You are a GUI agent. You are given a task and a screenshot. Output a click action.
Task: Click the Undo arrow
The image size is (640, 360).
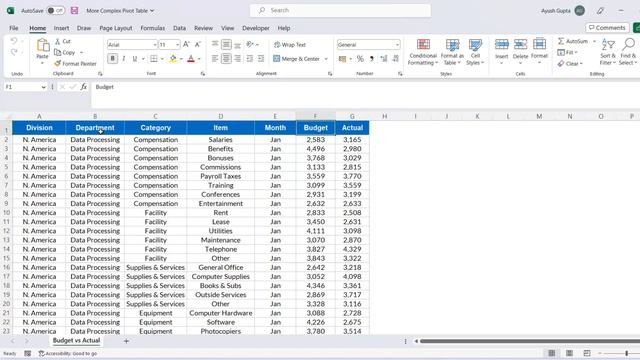coord(14,41)
